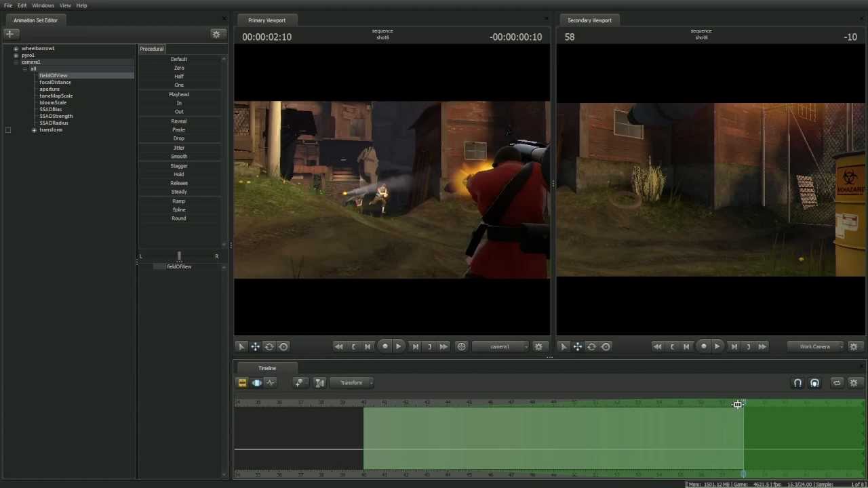Apply the Smooth preset
The width and height of the screenshot is (868, 488).
179,157
